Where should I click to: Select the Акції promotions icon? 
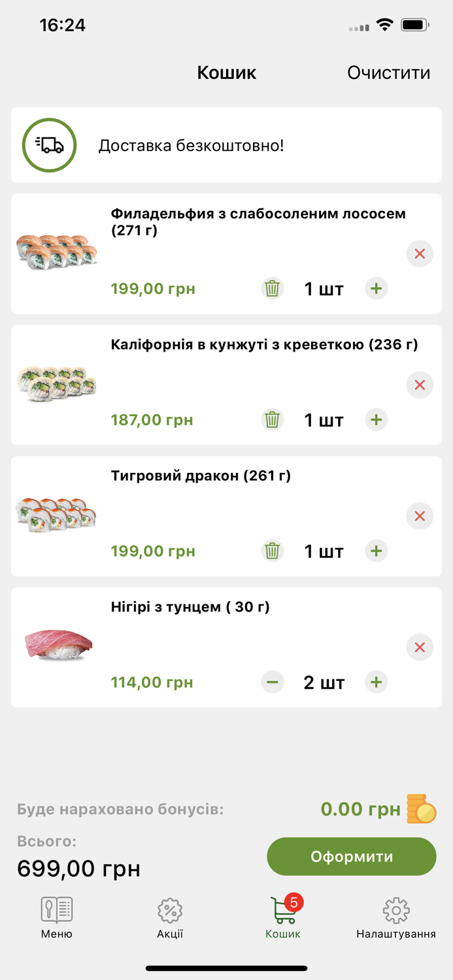click(x=170, y=909)
